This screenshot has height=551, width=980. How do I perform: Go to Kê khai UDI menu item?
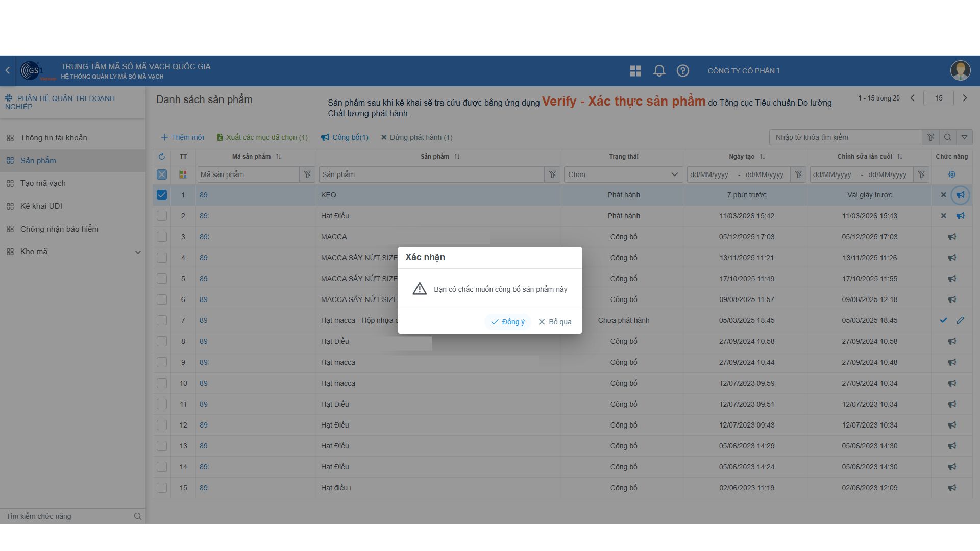click(41, 206)
